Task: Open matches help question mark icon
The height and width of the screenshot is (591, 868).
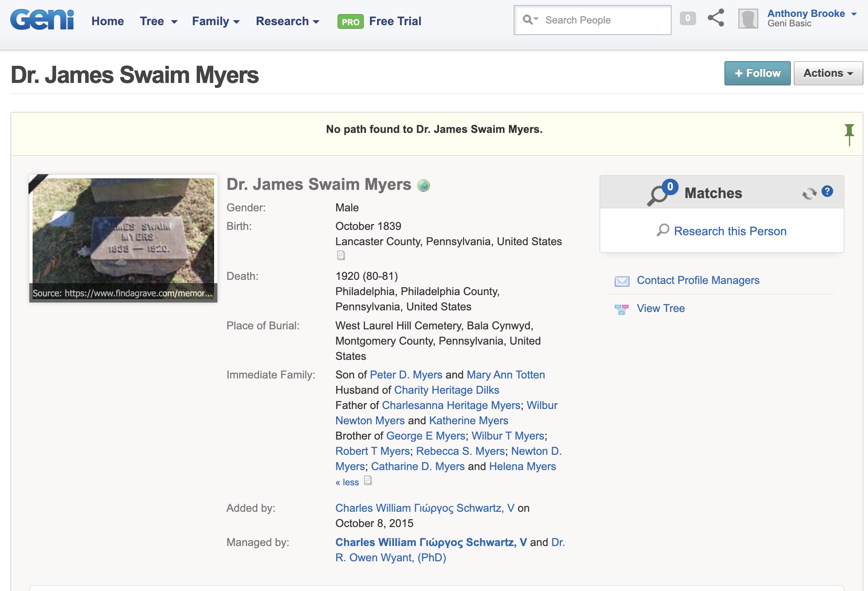Action: [827, 191]
